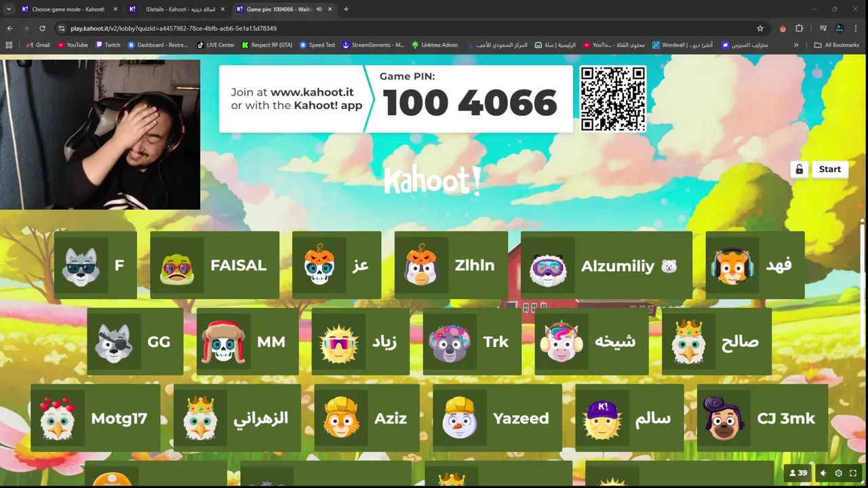Open the Chrome apps grid

click(9, 45)
